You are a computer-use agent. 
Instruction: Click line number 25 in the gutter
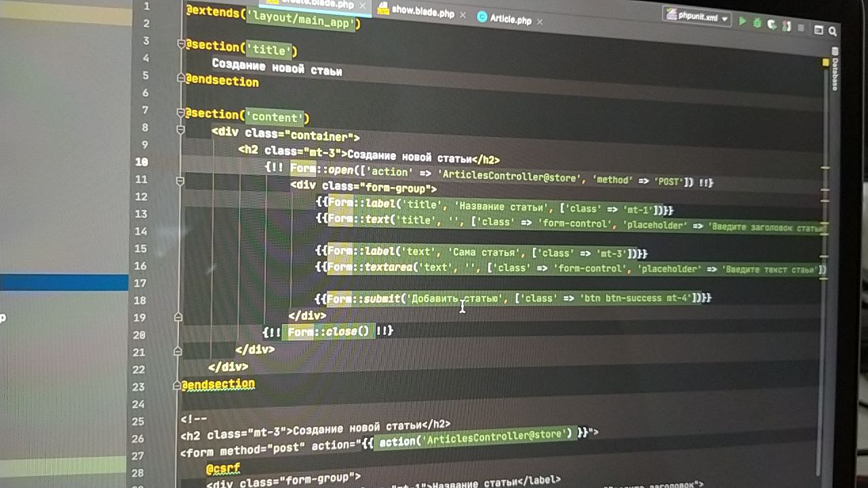139,421
